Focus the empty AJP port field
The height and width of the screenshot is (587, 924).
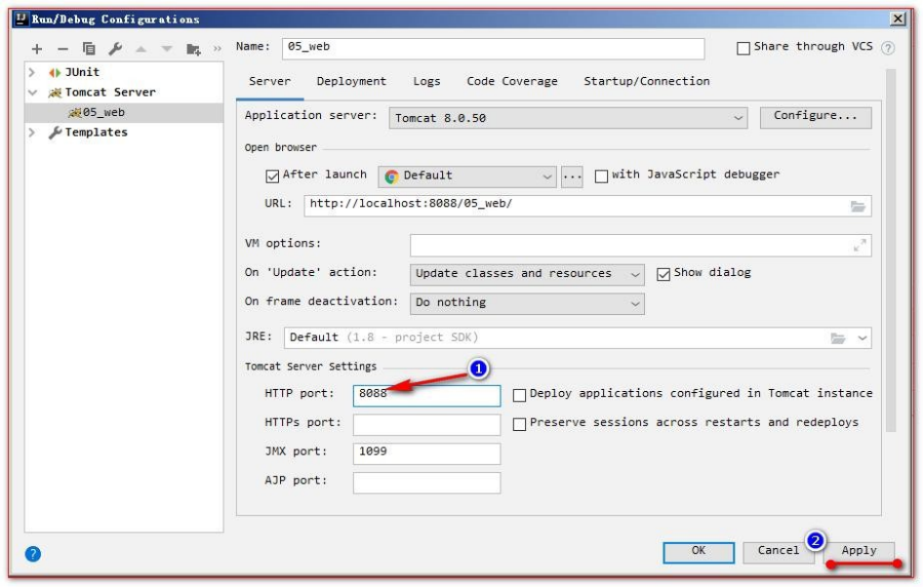tap(426, 483)
